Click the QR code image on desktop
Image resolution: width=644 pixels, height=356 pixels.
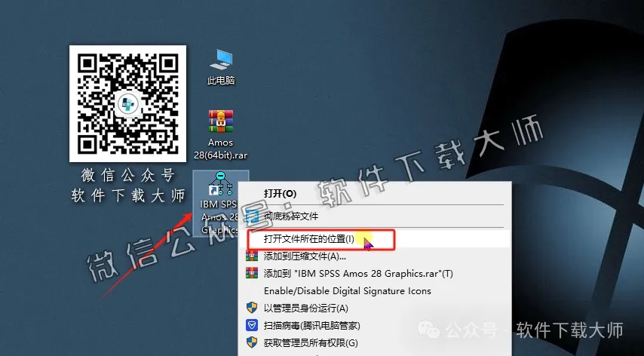pos(127,103)
